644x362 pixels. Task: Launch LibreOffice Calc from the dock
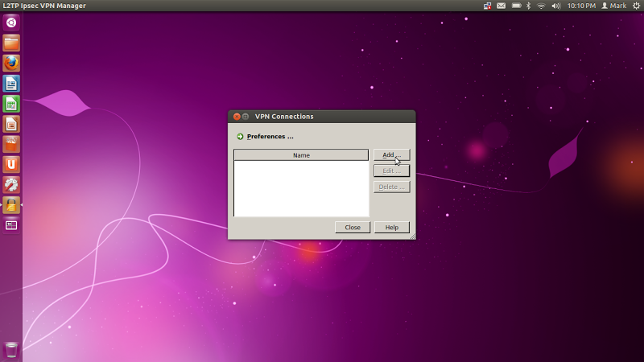11,104
